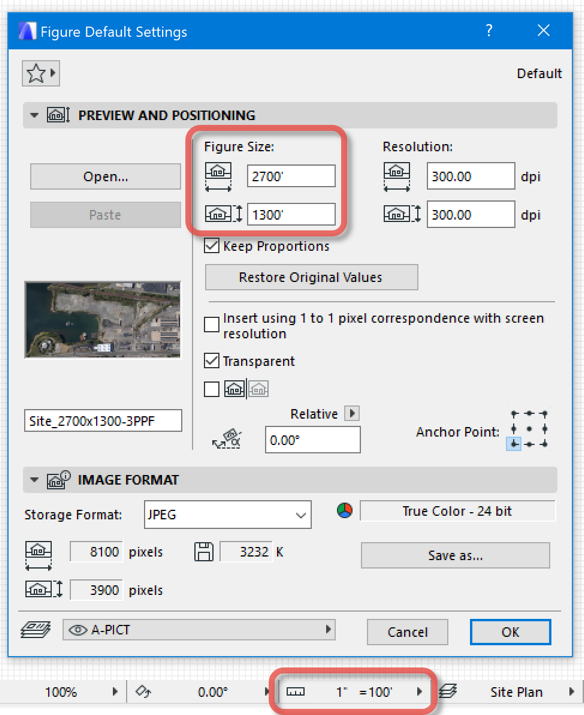584x715 pixels.
Task: Click the RGB color depth icon
Action: pyautogui.click(x=345, y=510)
